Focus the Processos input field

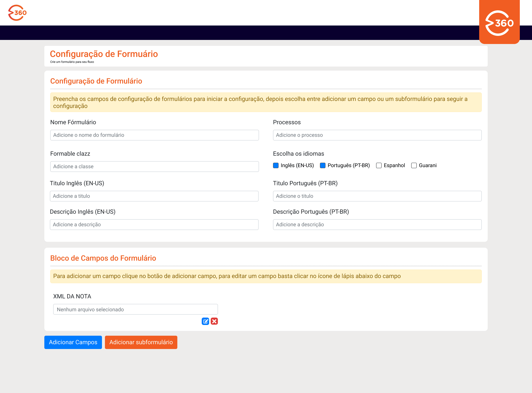pyautogui.click(x=377, y=135)
